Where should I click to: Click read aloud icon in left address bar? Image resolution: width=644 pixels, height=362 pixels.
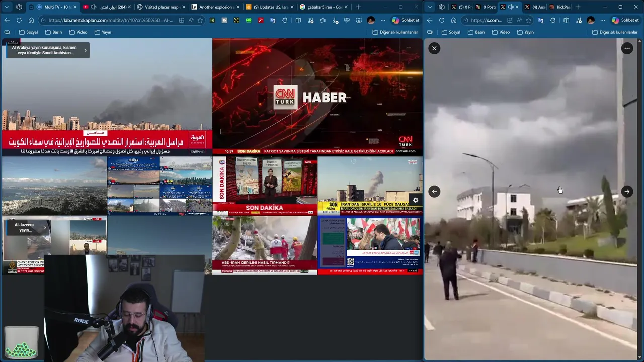point(191,20)
